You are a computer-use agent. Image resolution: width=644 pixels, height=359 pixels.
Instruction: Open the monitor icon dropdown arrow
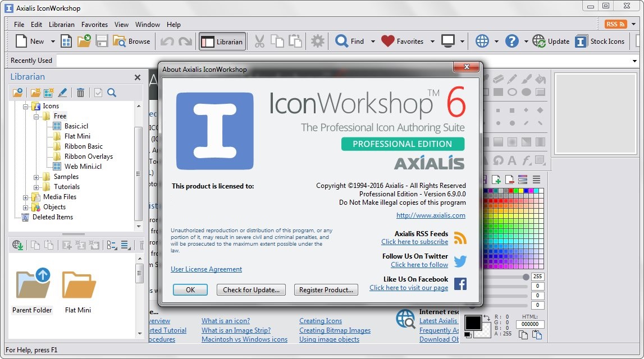pos(462,42)
